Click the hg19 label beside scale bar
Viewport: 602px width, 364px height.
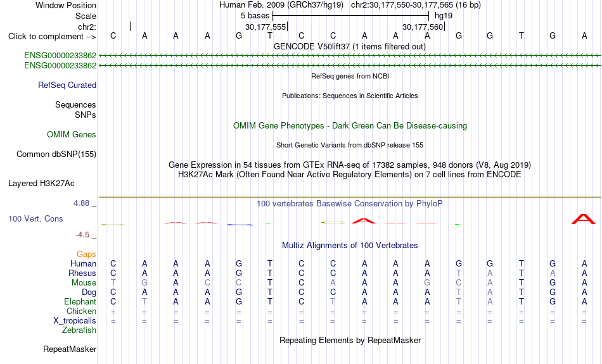[444, 16]
